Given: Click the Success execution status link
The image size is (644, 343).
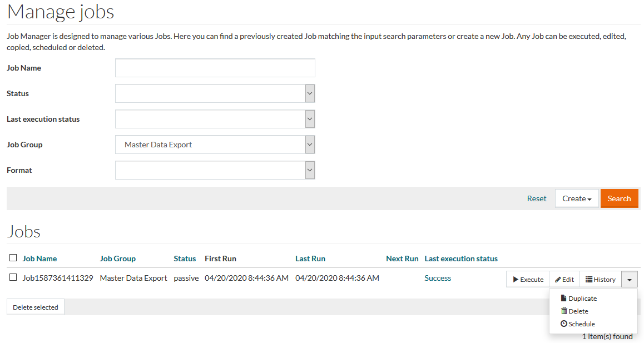Looking at the screenshot, I should tap(438, 278).
